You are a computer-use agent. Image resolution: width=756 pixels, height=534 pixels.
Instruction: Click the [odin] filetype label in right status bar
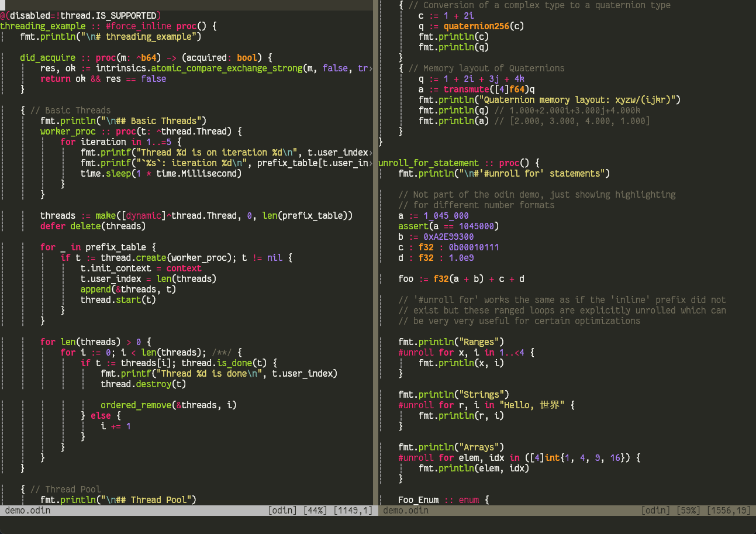coord(656,510)
